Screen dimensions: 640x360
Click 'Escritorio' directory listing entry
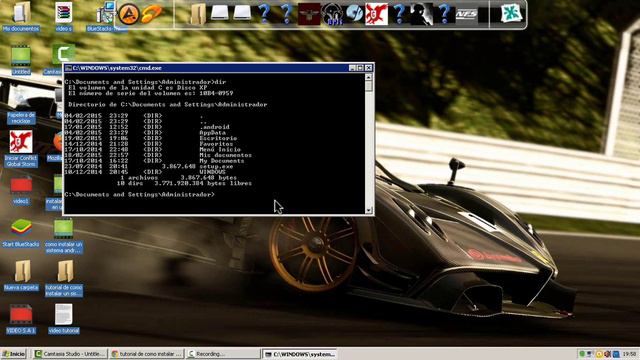[x=218, y=138]
